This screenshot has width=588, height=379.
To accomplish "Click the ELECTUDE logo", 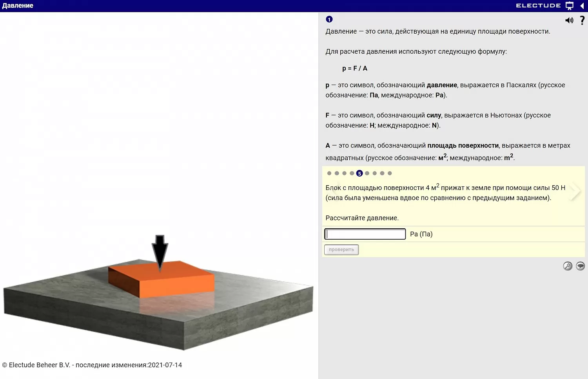I will [x=538, y=6].
